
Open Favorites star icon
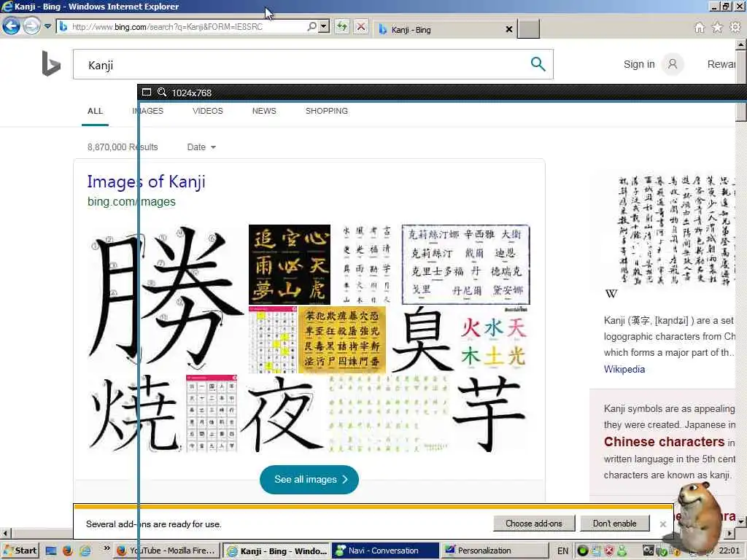pyautogui.click(x=717, y=28)
